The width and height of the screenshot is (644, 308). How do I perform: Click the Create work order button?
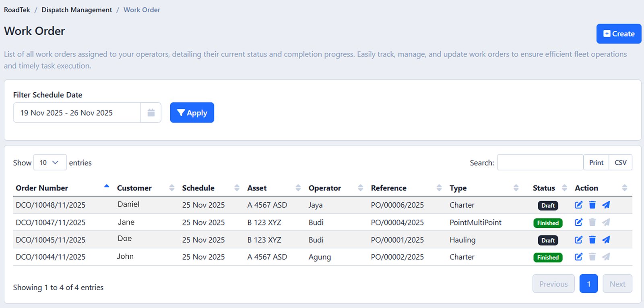click(x=619, y=34)
